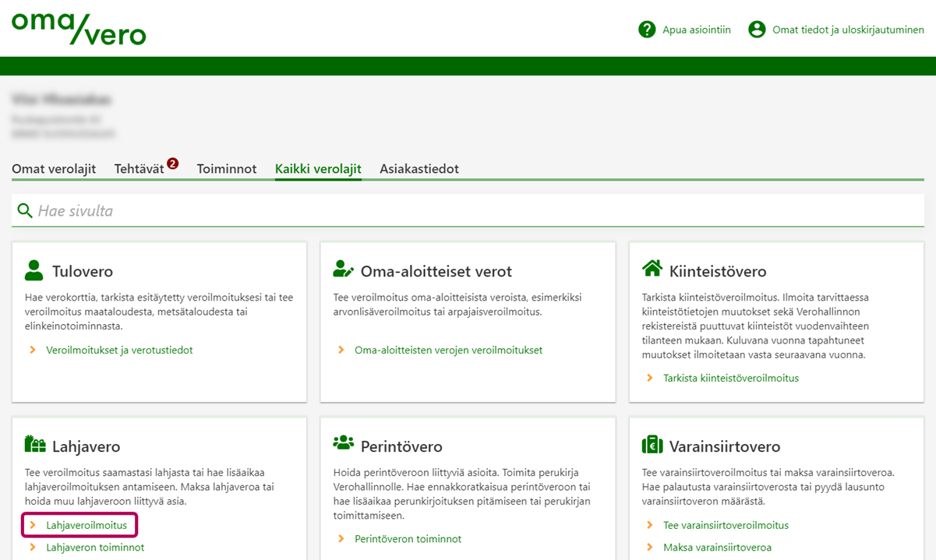This screenshot has height=560, width=936.
Task: Open Tee varainsiirtoveroilmoitus link
Action: (x=726, y=526)
